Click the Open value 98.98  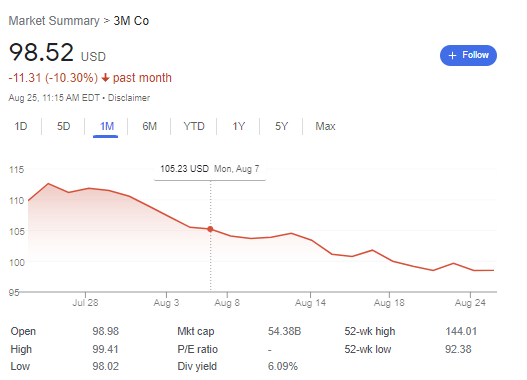pos(106,331)
